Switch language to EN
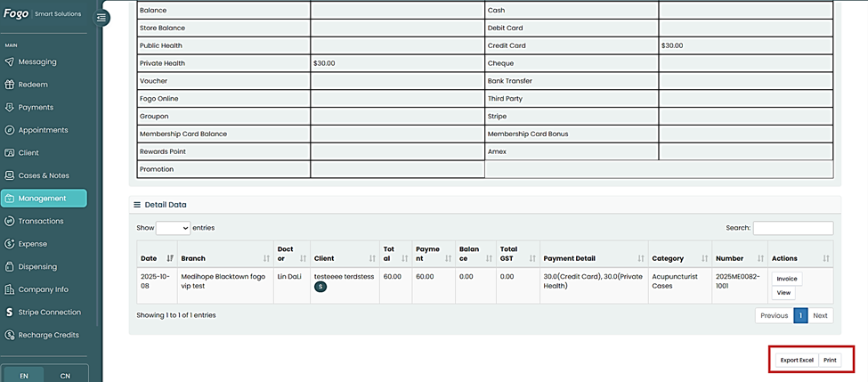The image size is (868, 382). 24,376
